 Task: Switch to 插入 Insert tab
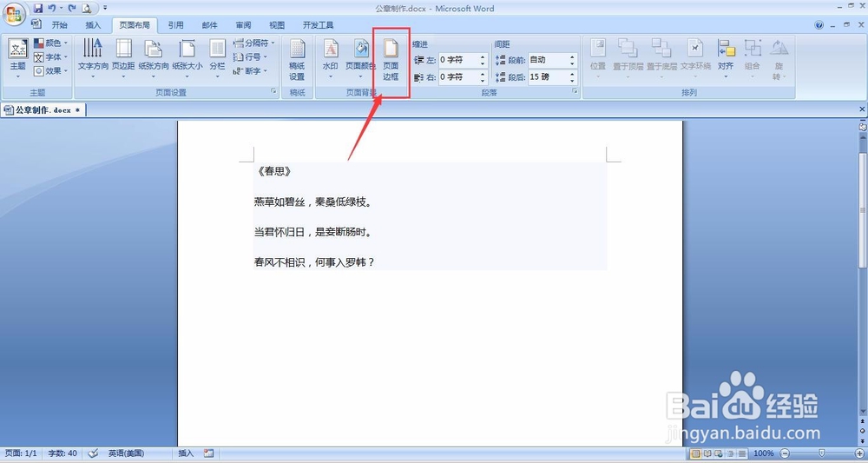tap(93, 25)
